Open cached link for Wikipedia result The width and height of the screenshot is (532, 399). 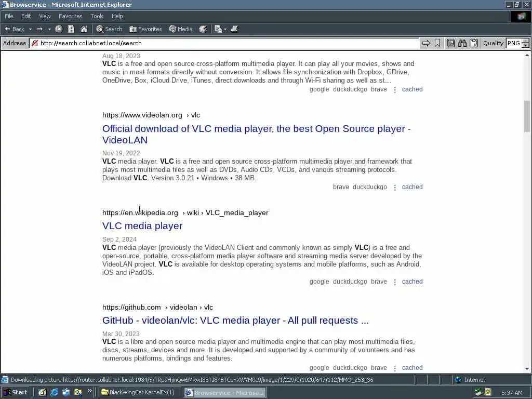[x=412, y=282]
